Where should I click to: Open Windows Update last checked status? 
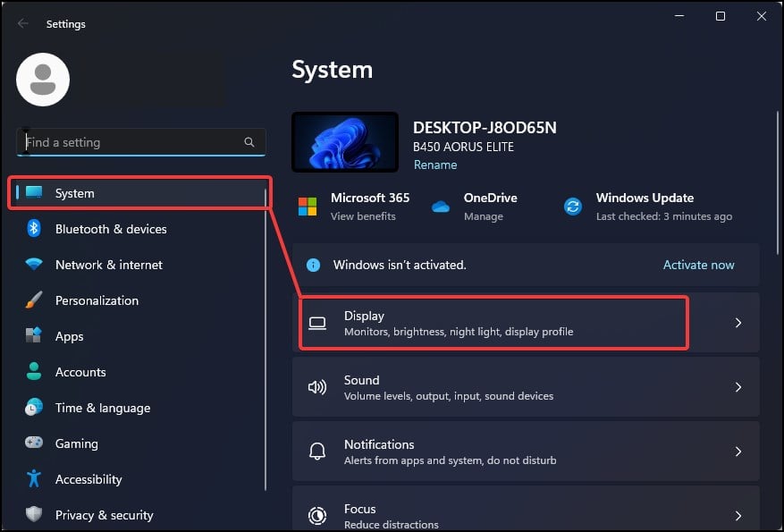click(x=664, y=216)
